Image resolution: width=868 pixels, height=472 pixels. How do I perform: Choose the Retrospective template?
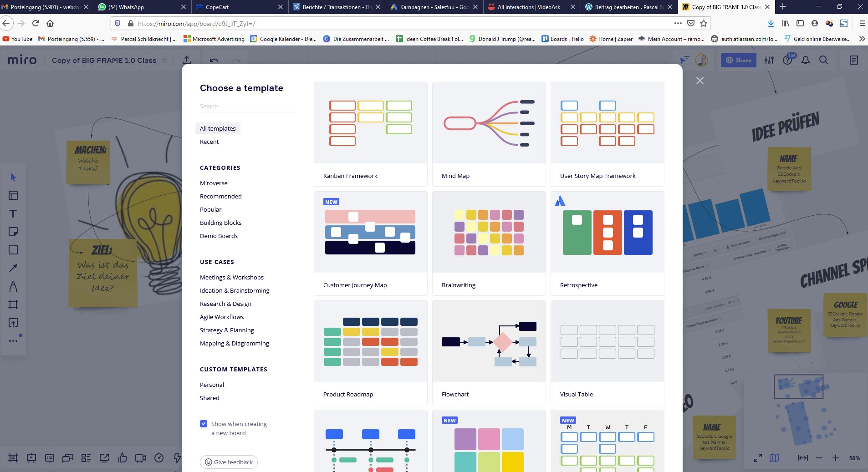[607, 244]
